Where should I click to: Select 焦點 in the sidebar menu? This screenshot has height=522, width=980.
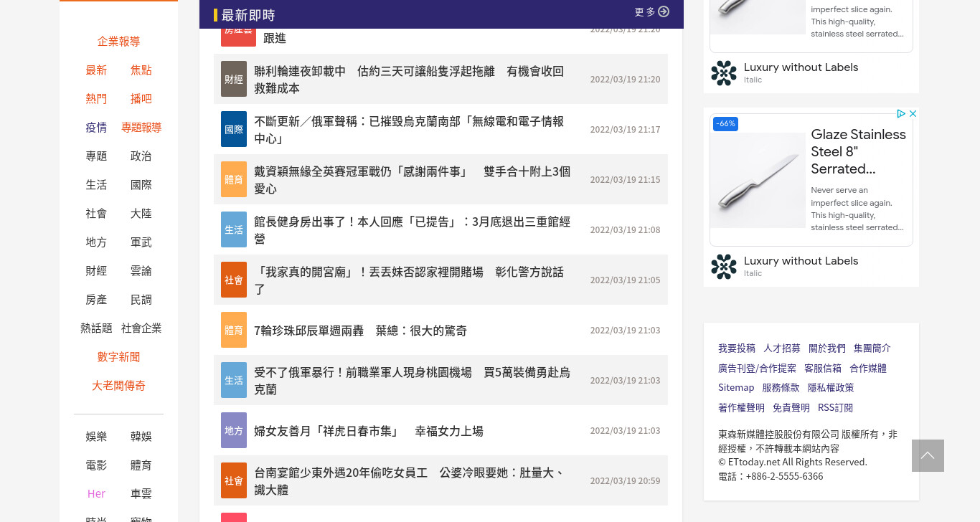pos(141,70)
